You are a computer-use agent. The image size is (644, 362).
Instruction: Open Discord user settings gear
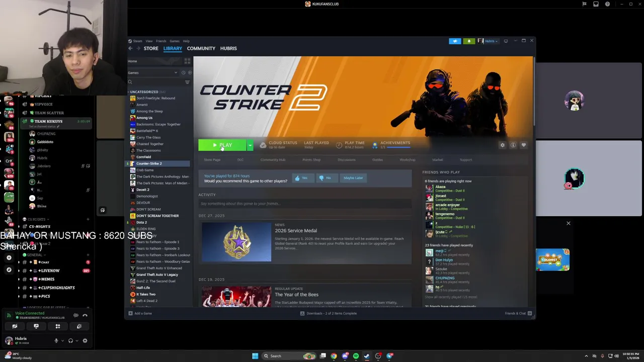(x=85, y=341)
